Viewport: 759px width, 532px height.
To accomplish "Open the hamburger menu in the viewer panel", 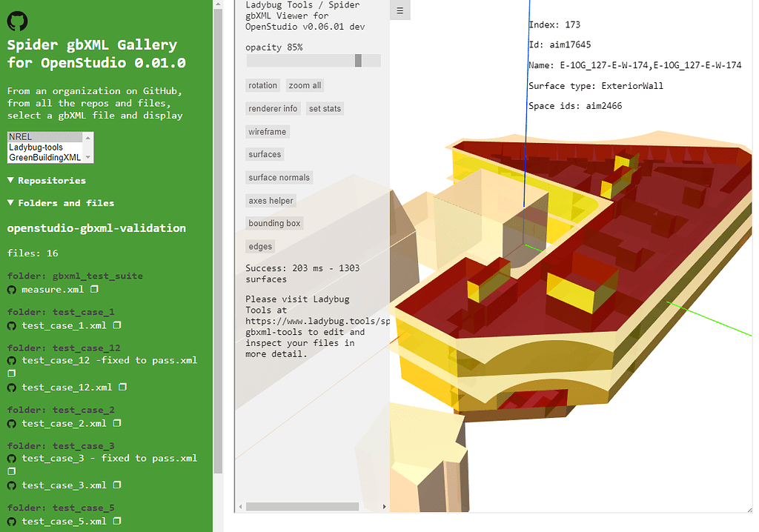I will pyautogui.click(x=400, y=10).
